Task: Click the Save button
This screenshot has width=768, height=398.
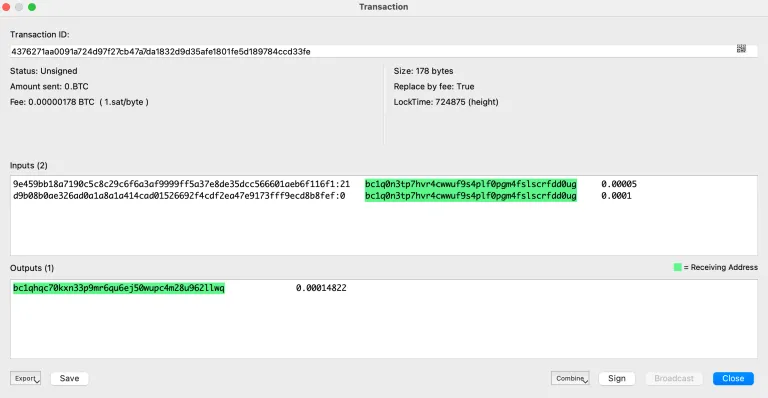Action: tap(69, 378)
